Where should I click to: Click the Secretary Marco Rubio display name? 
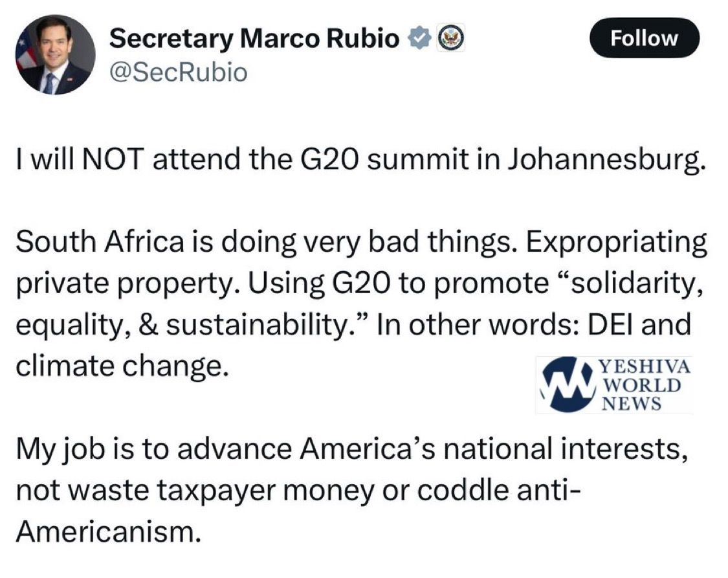click(254, 39)
